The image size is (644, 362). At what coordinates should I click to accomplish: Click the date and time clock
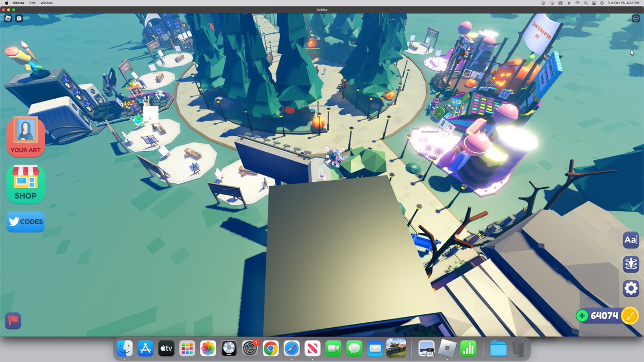click(623, 3)
